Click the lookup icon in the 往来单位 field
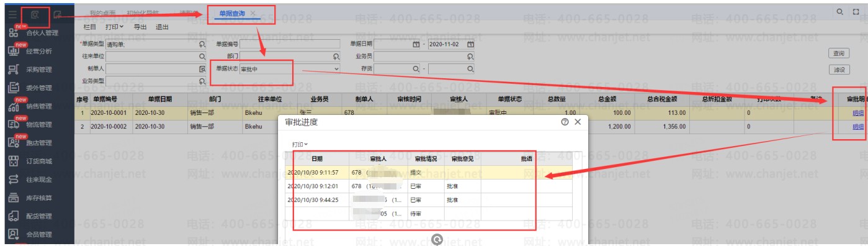The height and width of the screenshot is (246, 868). [x=202, y=56]
